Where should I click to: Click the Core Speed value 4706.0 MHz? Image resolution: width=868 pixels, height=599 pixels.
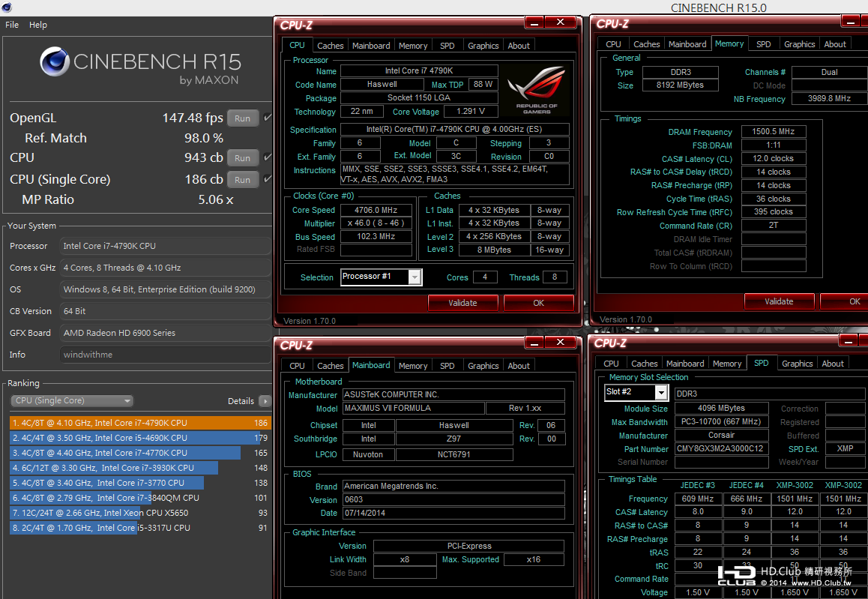376,210
